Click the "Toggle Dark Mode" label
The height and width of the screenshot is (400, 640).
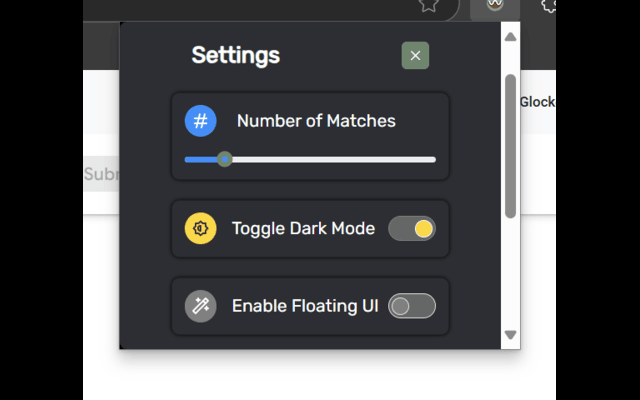click(303, 229)
